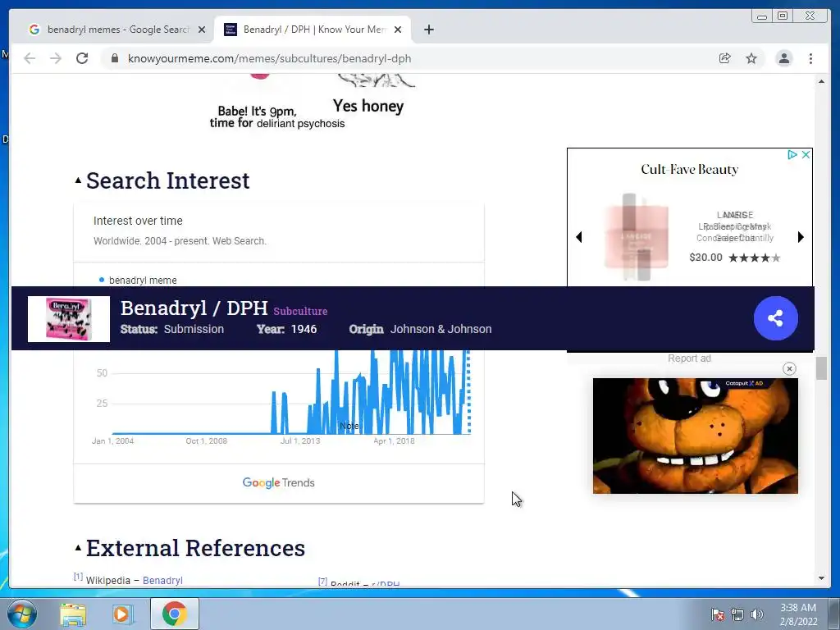Click the address bar URL field
This screenshot has height=630, width=840.
coord(407,58)
